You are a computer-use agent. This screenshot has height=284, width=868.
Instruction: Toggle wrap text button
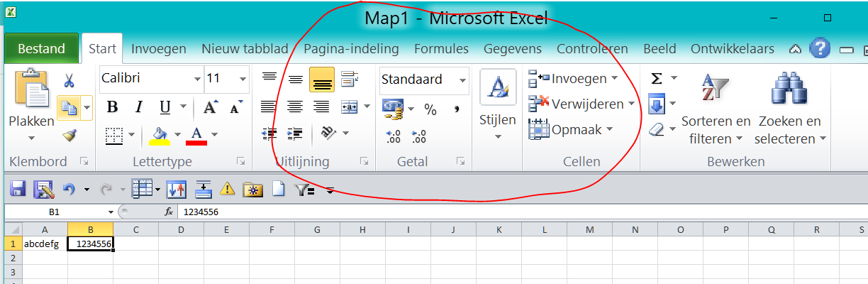tap(349, 79)
